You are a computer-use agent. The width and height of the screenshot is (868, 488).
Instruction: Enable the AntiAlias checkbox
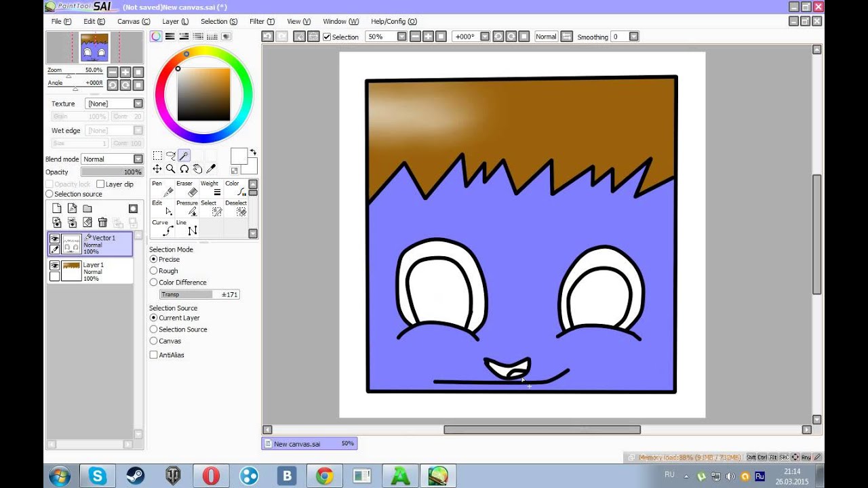click(x=153, y=355)
